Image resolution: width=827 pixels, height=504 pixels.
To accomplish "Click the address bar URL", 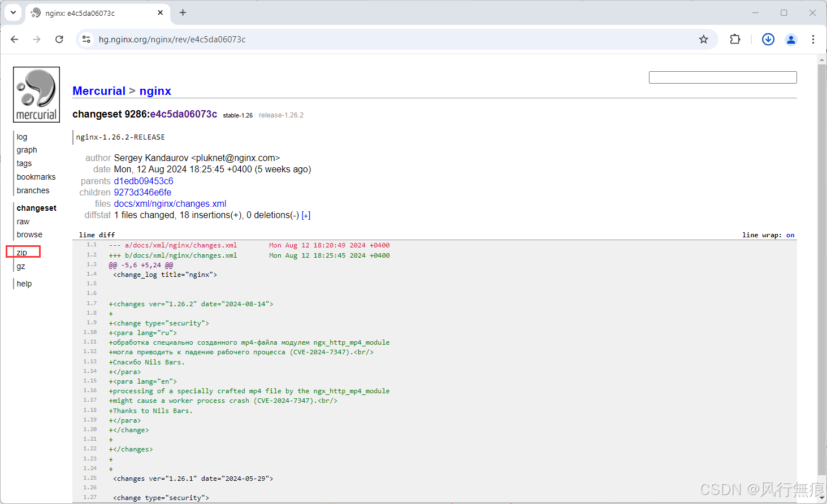I will point(172,39).
